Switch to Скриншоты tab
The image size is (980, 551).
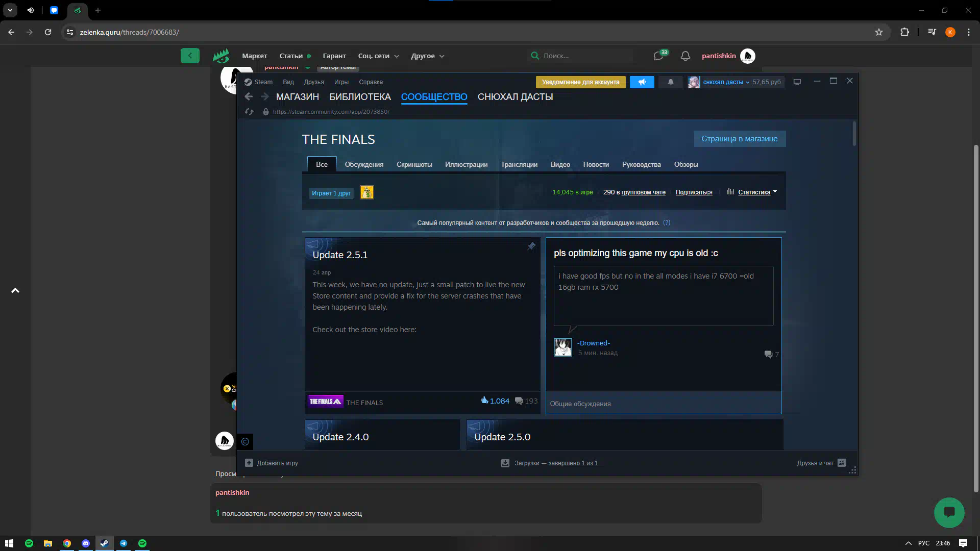pyautogui.click(x=414, y=164)
